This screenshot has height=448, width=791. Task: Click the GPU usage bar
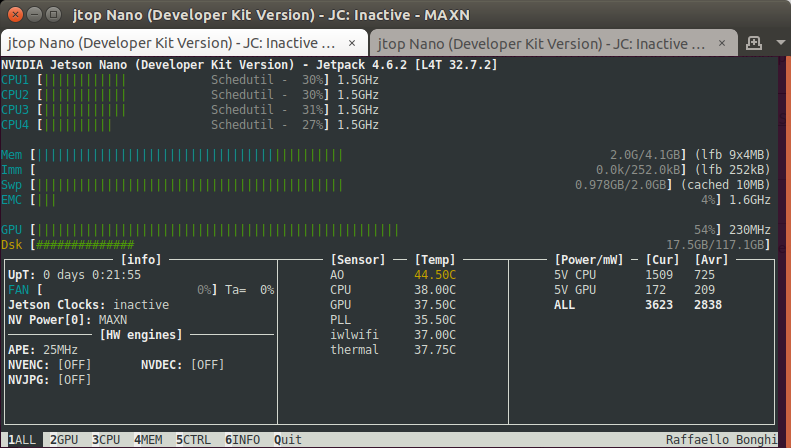(218, 230)
